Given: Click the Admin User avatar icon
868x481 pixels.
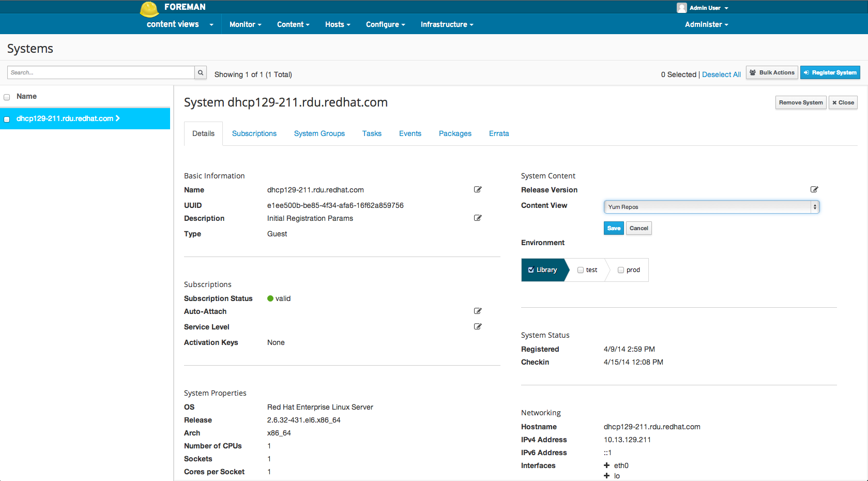Looking at the screenshot, I should [682, 8].
